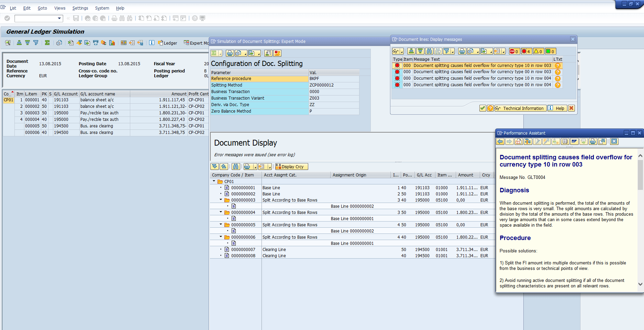Toggle the yellow warning messages filter
This screenshot has width=644, height=330.
[538, 51]
